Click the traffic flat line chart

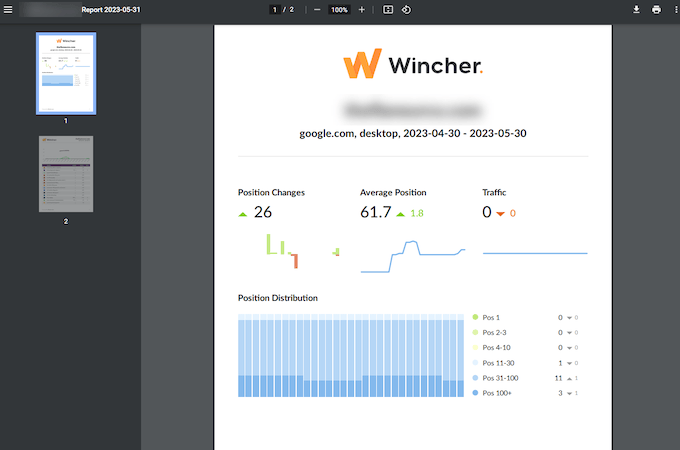(x=535, y=253)
